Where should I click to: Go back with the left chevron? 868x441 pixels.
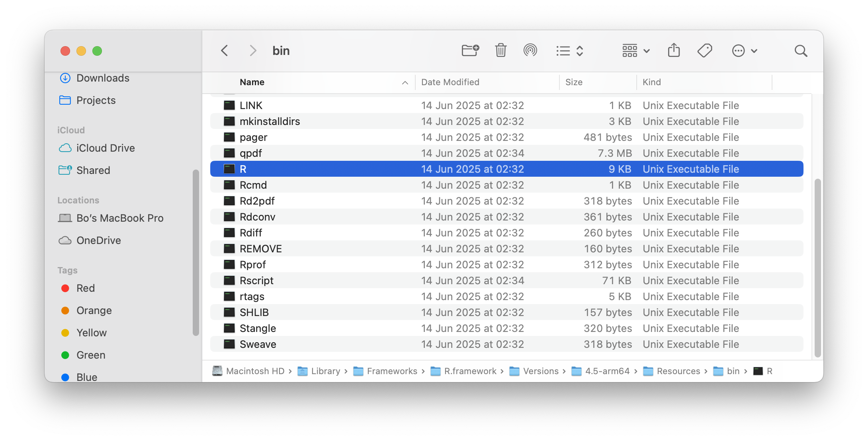coord(225,51)
